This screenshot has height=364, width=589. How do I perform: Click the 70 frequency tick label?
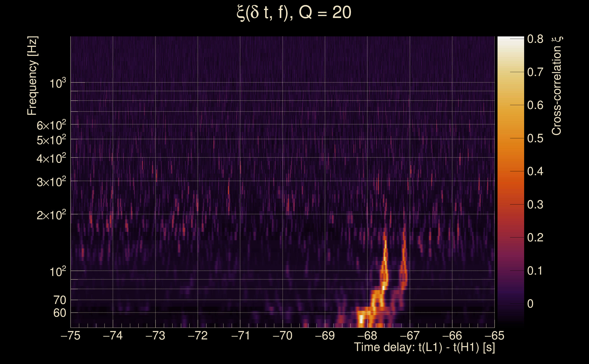click(x=59, y=300)
